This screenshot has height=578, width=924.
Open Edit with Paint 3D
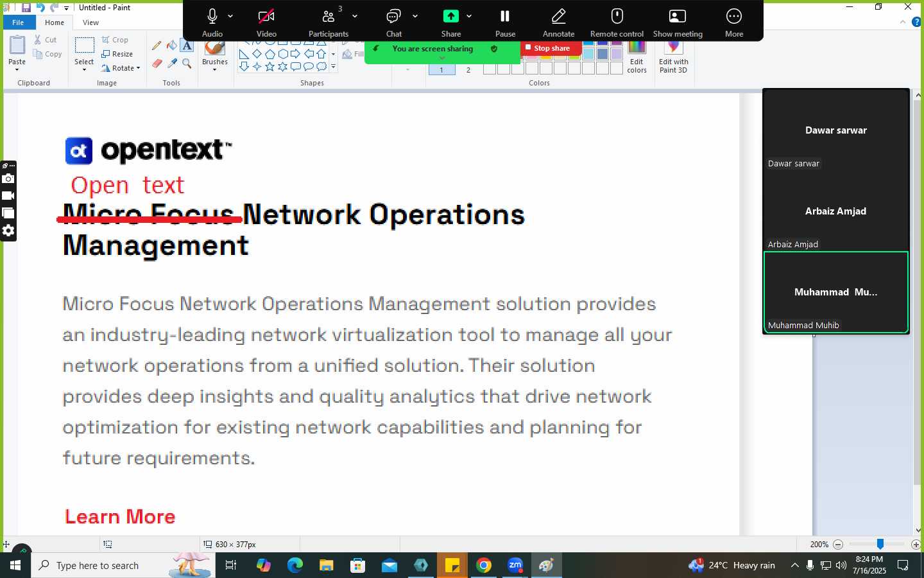tap(673, 57)
